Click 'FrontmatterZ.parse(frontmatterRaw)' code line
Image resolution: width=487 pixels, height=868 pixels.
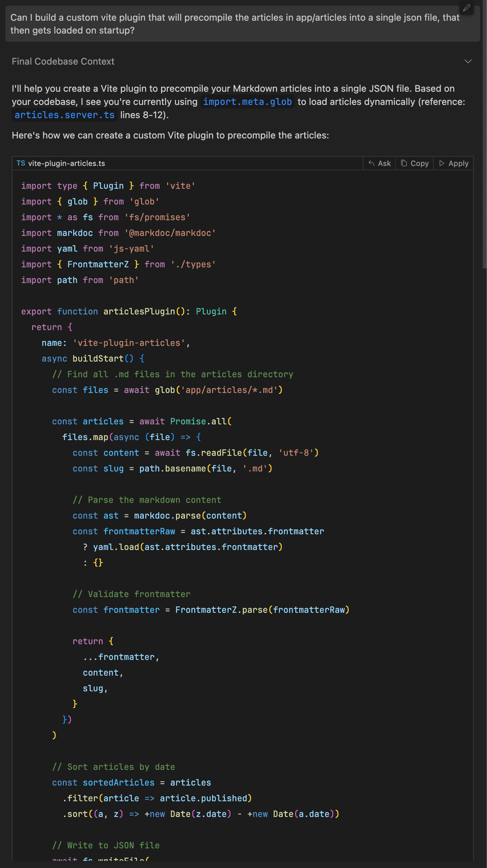(211, 610)
